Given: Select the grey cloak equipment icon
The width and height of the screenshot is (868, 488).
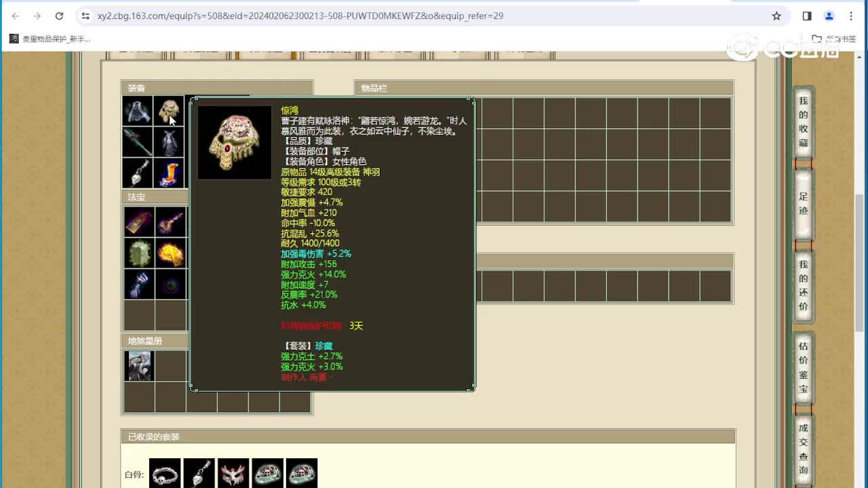Looking at the screenshot, I should click(x=138, y=110).
